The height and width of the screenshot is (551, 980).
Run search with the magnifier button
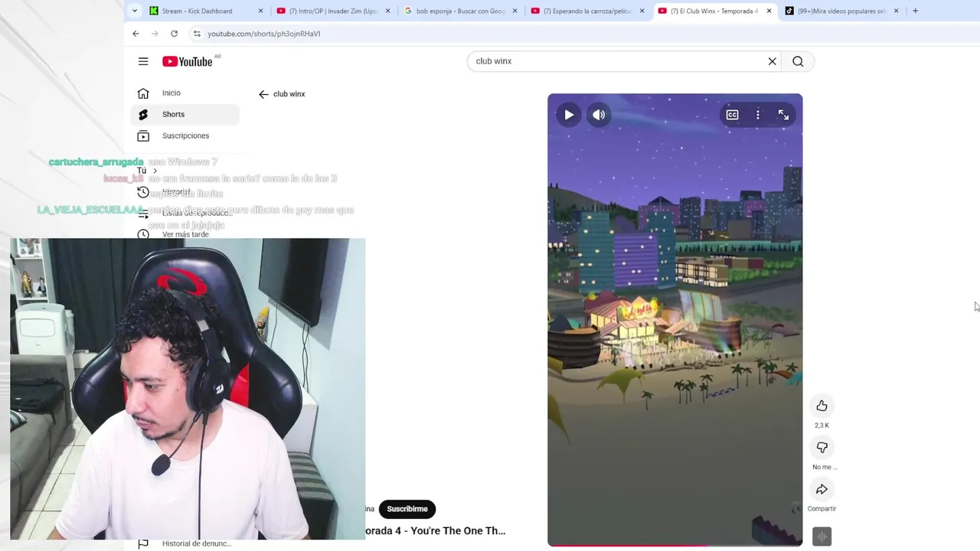coord(798,61)
